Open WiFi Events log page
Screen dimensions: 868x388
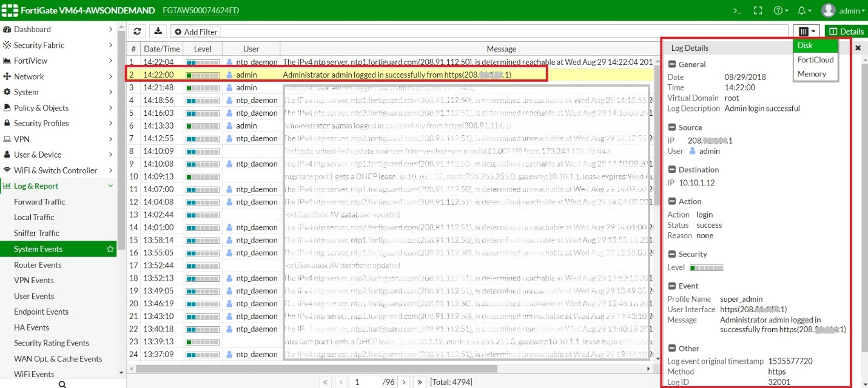point(34,374)
